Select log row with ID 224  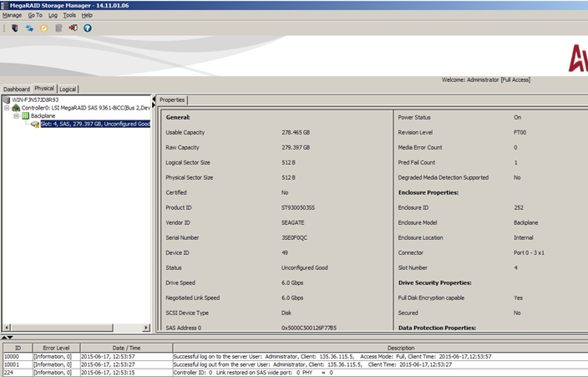[x=296, y=373]
